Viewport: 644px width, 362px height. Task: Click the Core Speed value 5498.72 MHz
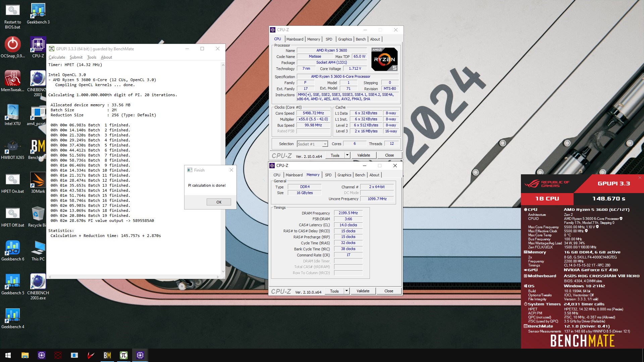pos(313,113)
